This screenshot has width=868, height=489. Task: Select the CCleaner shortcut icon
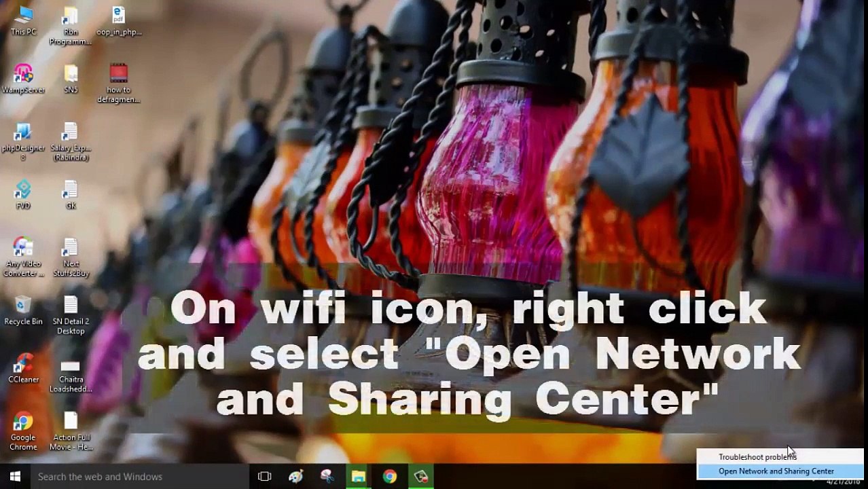pyautogui.click(x=23, y=369)
